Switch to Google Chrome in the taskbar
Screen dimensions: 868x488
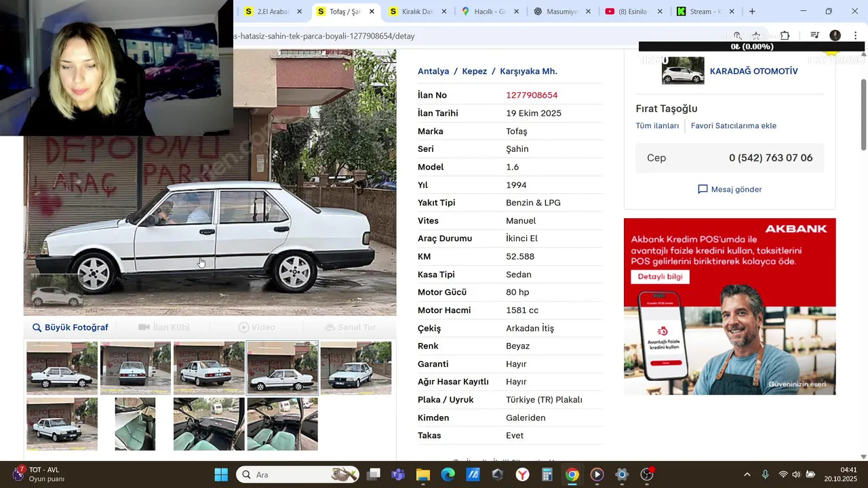pos(572,474)
